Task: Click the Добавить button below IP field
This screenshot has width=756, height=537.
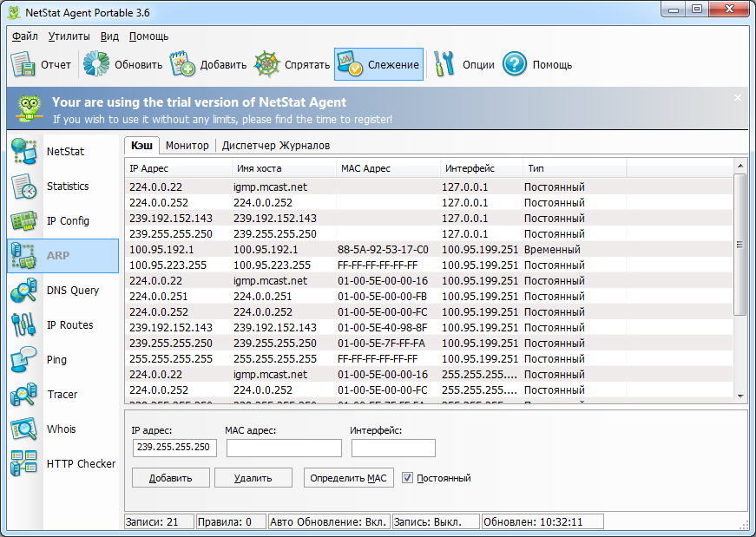Action: click(x=171, y=478)
